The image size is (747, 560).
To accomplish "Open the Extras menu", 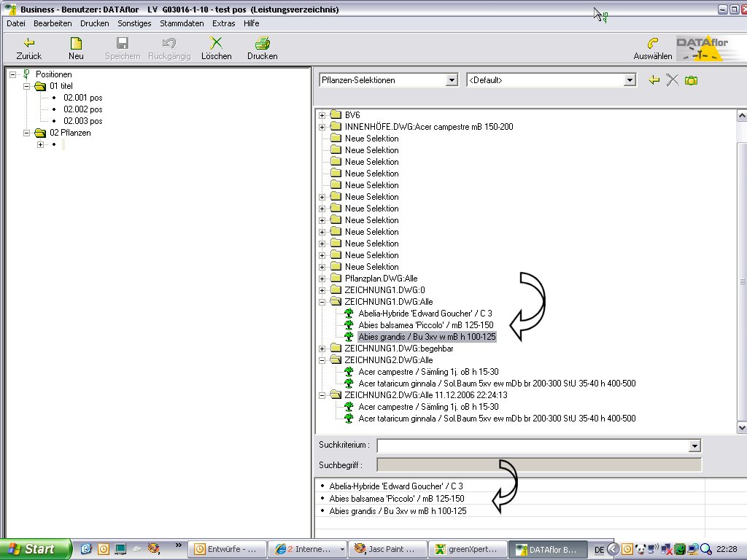I will [x=223, y=23].
